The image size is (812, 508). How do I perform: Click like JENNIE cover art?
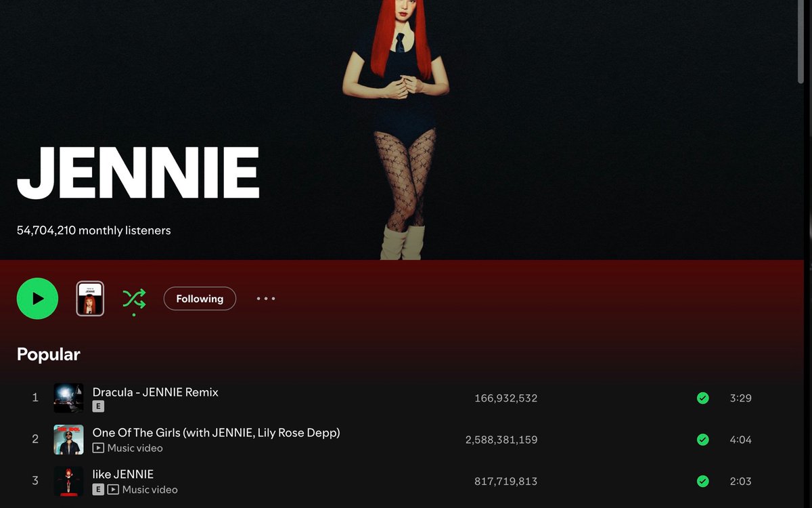pos(68,481)
